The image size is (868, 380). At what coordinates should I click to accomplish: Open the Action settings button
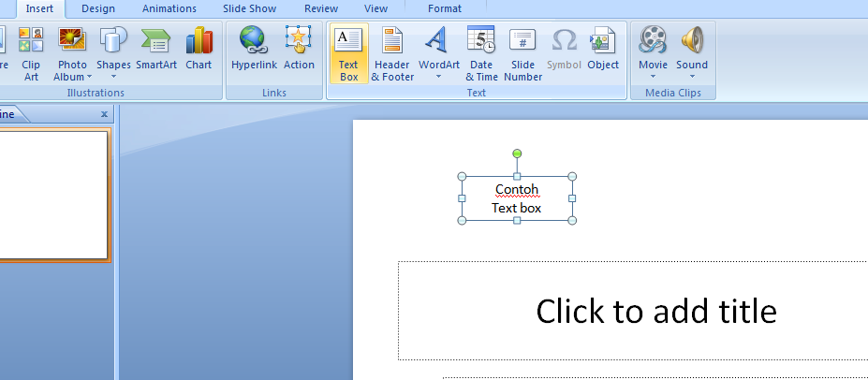(x=299, y=50)
